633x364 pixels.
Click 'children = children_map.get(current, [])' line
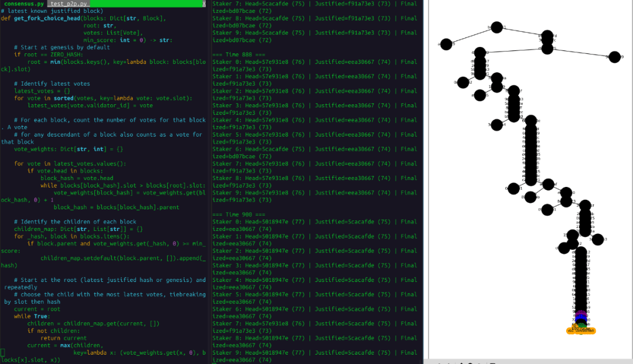pos(93,323)
